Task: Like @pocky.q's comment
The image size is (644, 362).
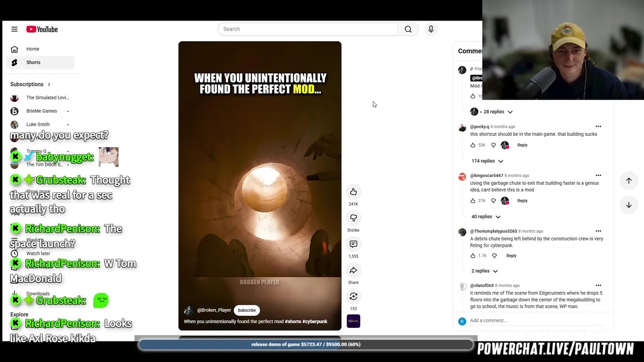Action: tap(472, 145)
